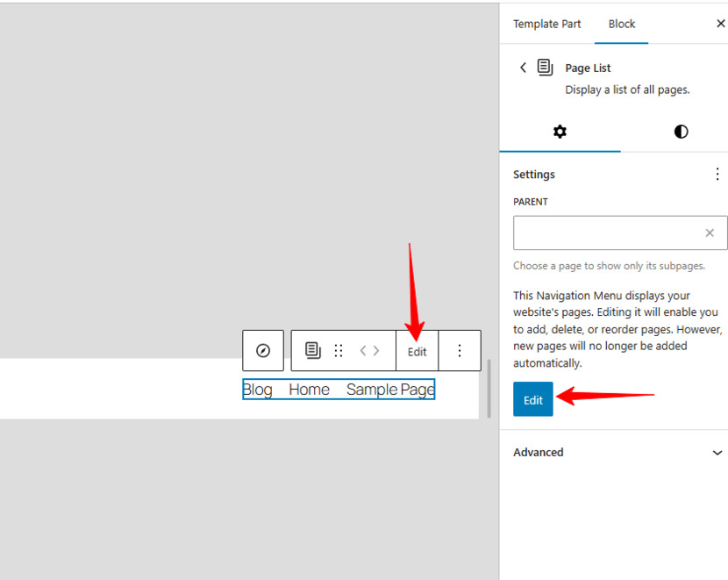This screenshot has height=580, width=728.
Task: Close the settings sidebar with X
Action: click(x=721, y=23)
